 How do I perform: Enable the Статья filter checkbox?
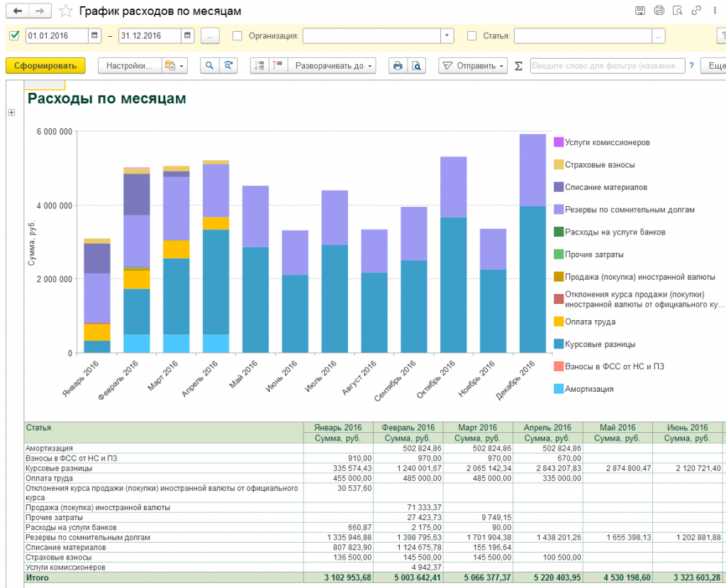(x=472, y=35)
